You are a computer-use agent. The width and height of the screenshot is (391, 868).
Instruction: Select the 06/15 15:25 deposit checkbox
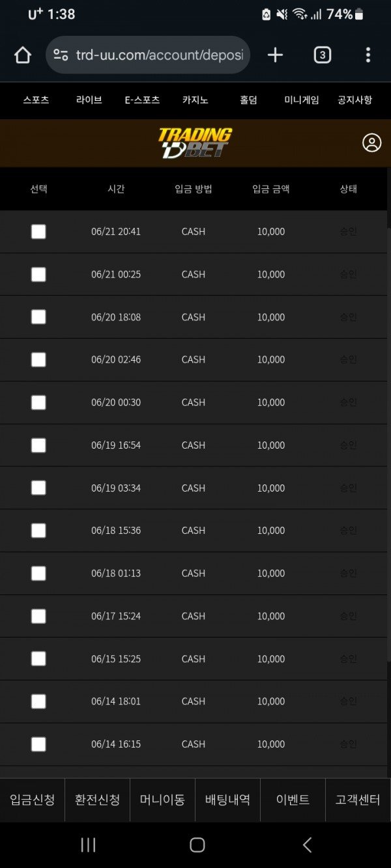click(x=38, y=659)
